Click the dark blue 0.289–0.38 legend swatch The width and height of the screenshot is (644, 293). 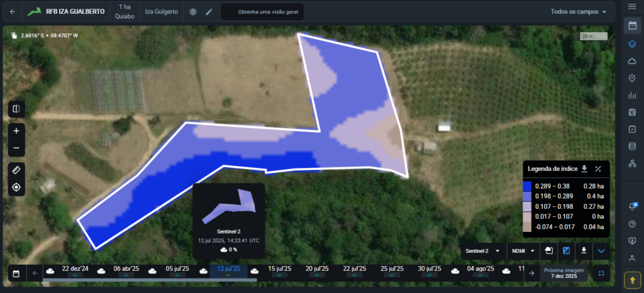pyautogui.click(x=527, y=186)
